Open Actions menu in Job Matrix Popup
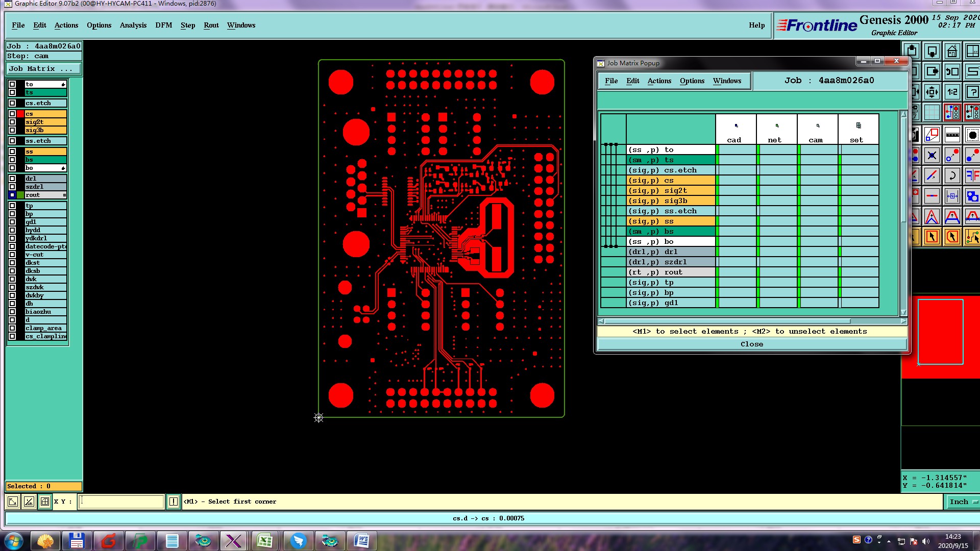This screenshot has height=551, width=980. 659,81
